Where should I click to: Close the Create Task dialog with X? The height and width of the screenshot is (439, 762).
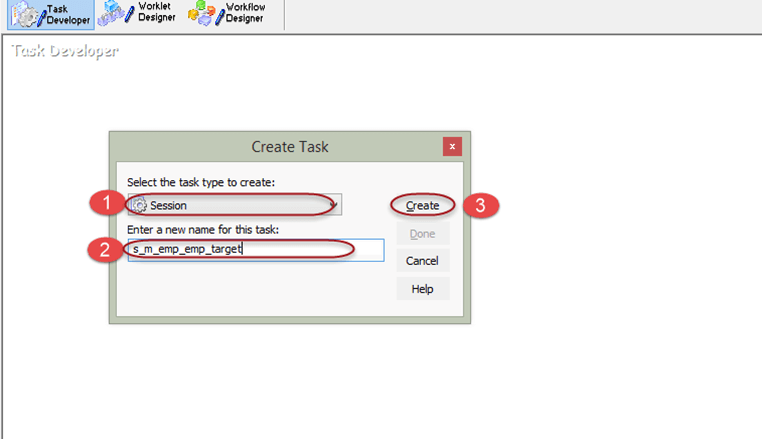[452, 147]
